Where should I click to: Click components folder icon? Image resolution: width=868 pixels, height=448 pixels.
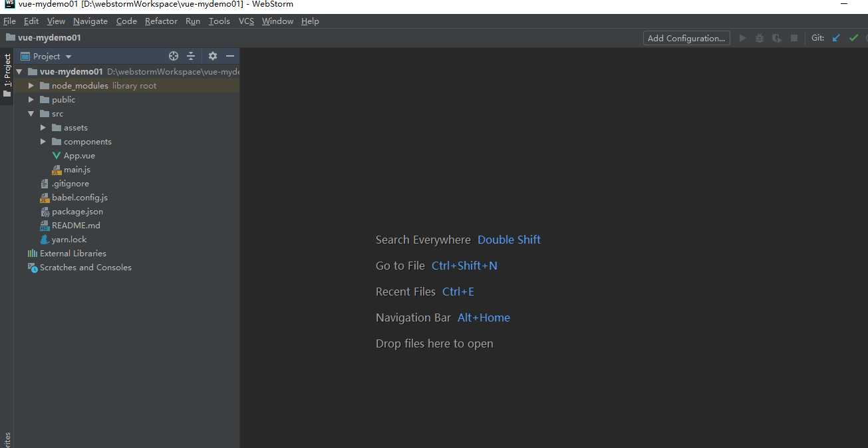[x=57, y=142]
